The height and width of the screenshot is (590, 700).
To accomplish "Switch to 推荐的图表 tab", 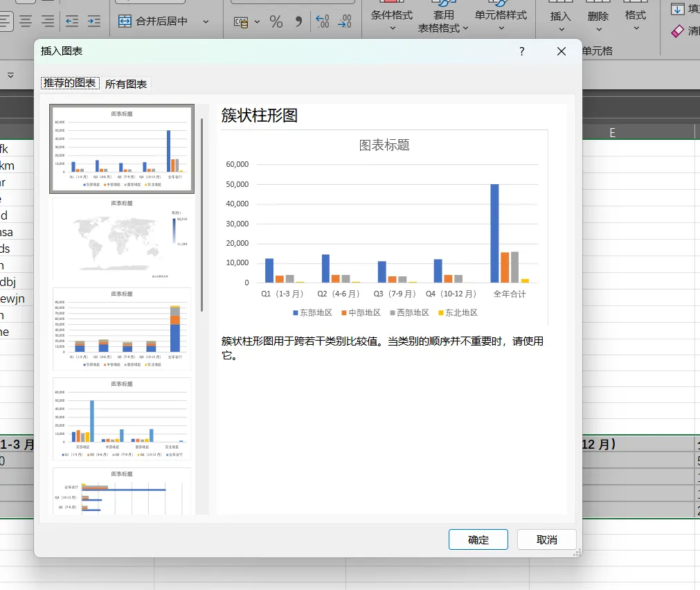I will coord(70,83).
